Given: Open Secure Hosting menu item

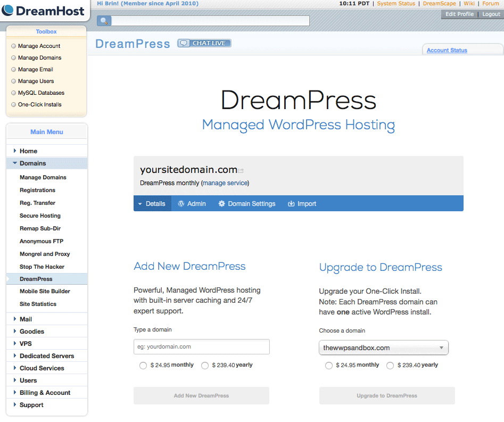Looking at the screenshot, I should click(40, 216).
